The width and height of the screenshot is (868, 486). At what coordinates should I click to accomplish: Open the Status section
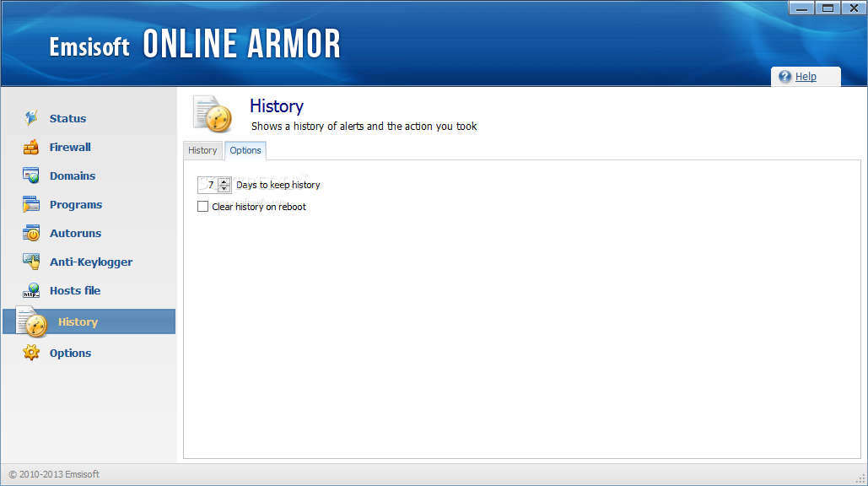click(x=67, y=118)
